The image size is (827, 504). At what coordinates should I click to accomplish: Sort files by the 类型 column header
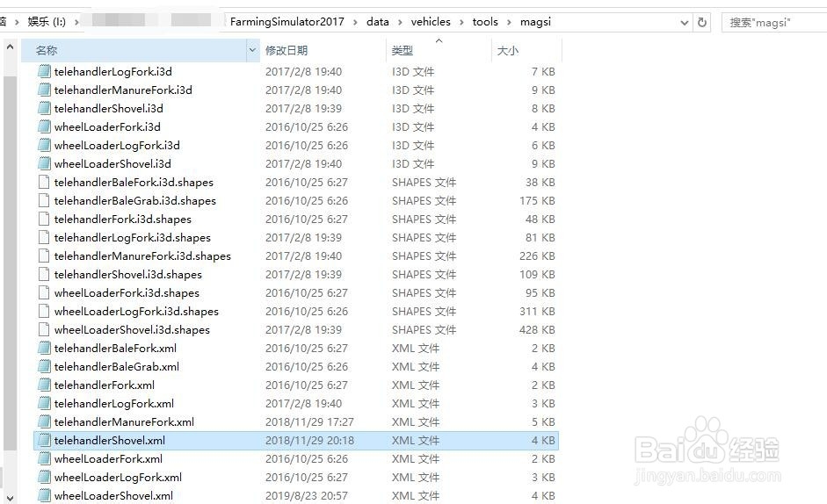[x=439, y=50]
